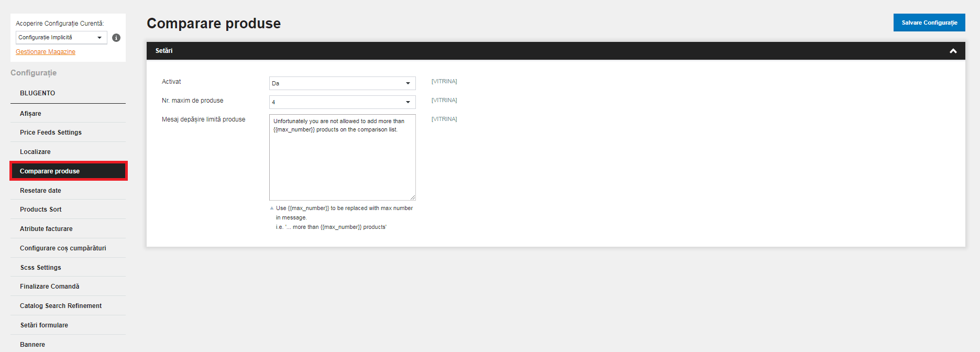
Task: Go to Finalizare Comandă settings
Action: point(68,287)
